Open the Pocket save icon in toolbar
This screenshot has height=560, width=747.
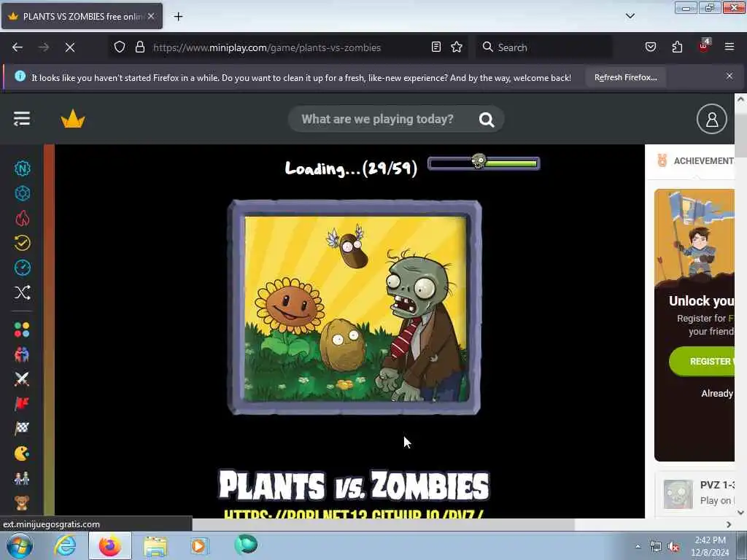click(x=651, y=47)
